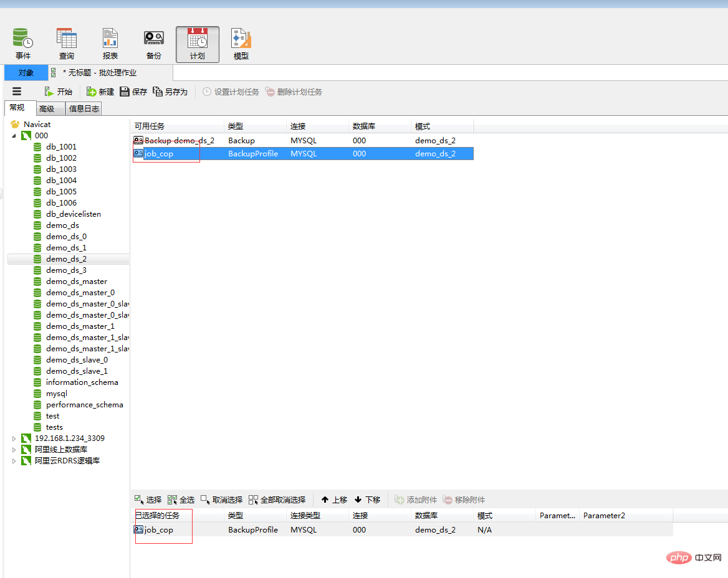728x578 pixels.
Task: Click 全选 to select all tasks
Action: 181,500
